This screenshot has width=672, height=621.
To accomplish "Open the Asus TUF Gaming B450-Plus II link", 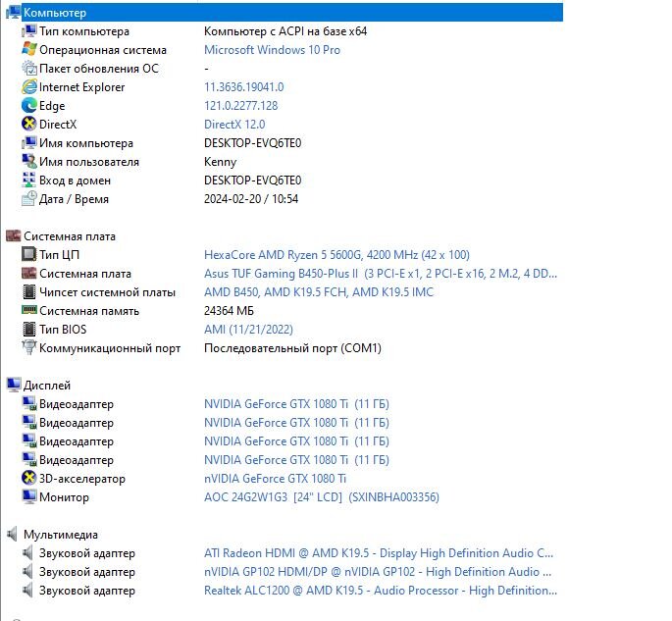I will pyautogui.click(x=381, y=274).
